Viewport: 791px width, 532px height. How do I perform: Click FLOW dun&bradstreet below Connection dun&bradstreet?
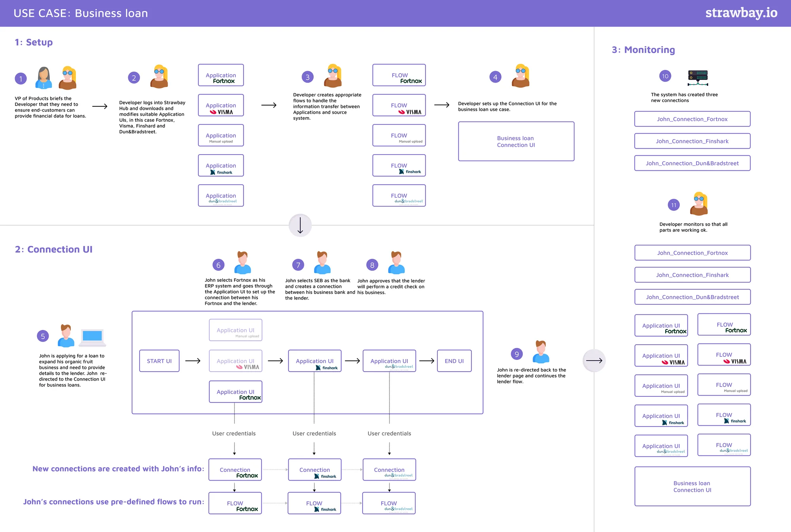click(x=389, y=503)
